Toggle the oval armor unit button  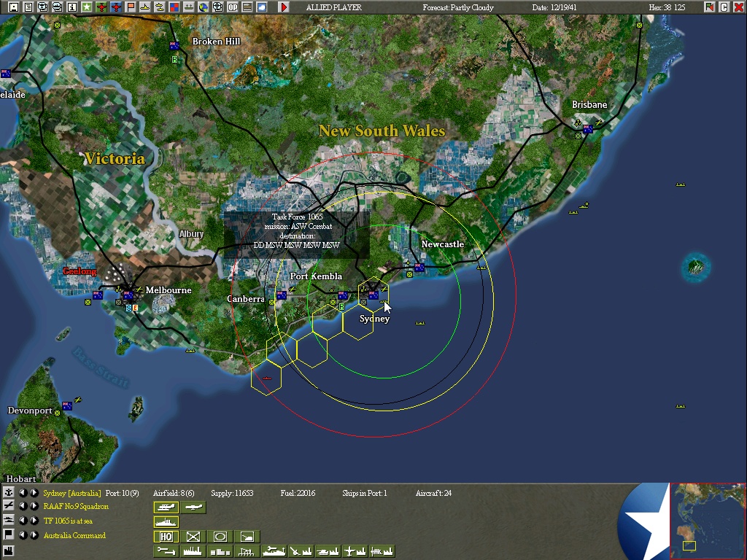(220, 537)
